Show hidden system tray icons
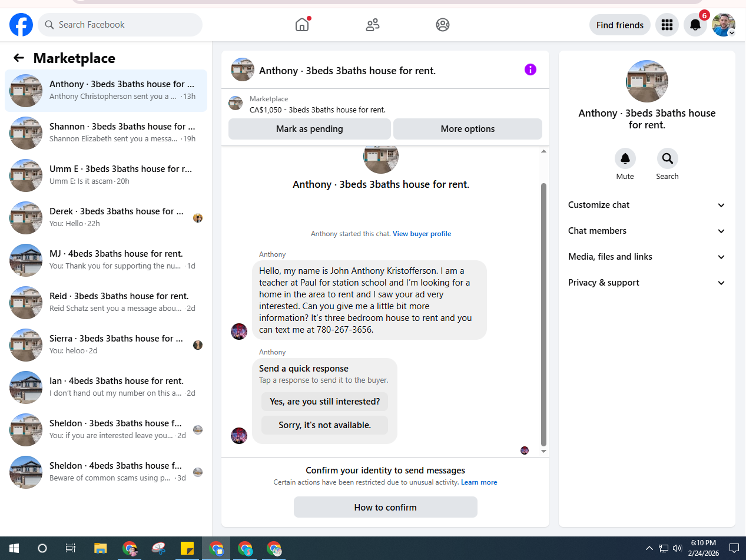 [x=649, y=548]
